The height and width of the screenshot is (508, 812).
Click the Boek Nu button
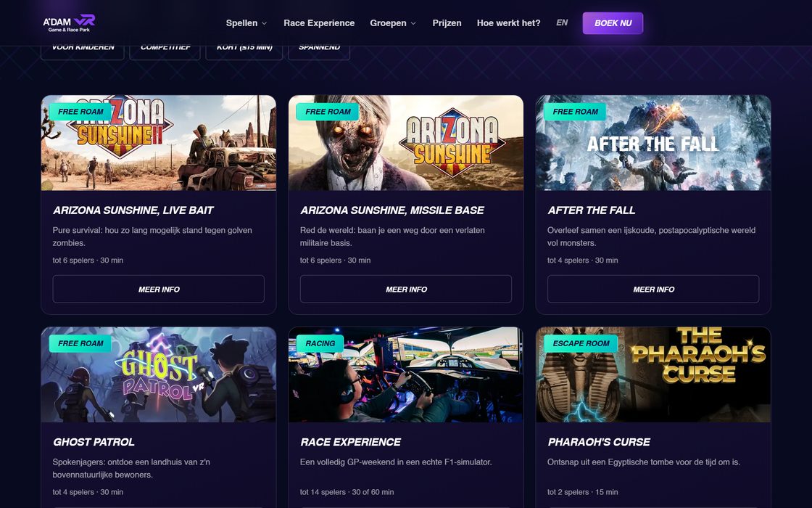pyautogui.click(x=613, y=23)
